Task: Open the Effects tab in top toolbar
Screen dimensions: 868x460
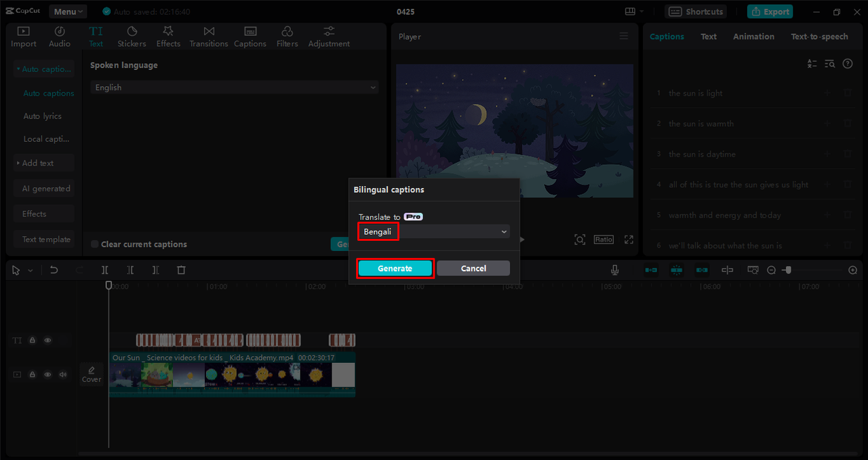Action: point(168,37)
